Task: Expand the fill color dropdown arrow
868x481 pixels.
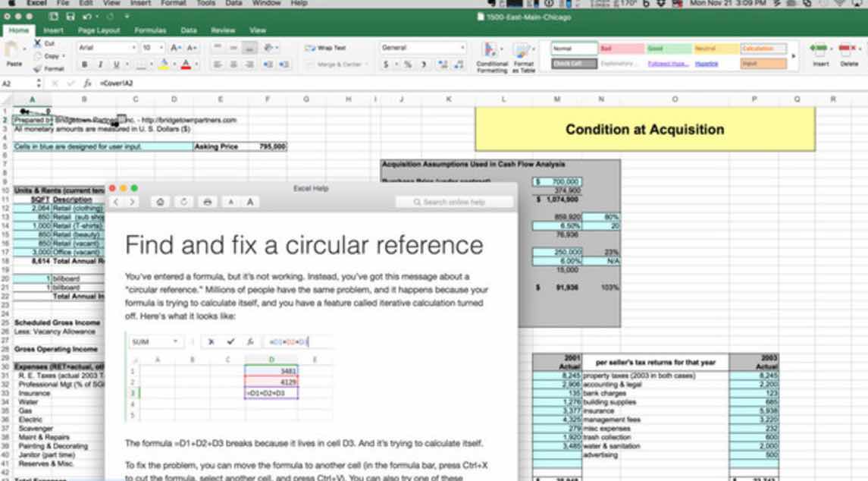Action: [x=174, y=64]
